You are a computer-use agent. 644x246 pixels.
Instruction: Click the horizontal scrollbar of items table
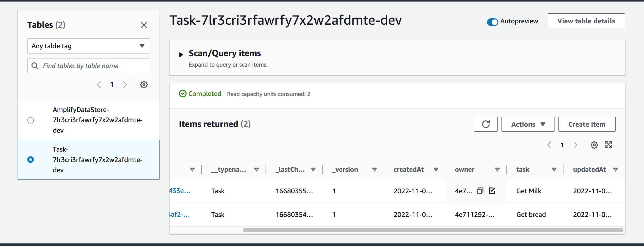click(433, 230)
